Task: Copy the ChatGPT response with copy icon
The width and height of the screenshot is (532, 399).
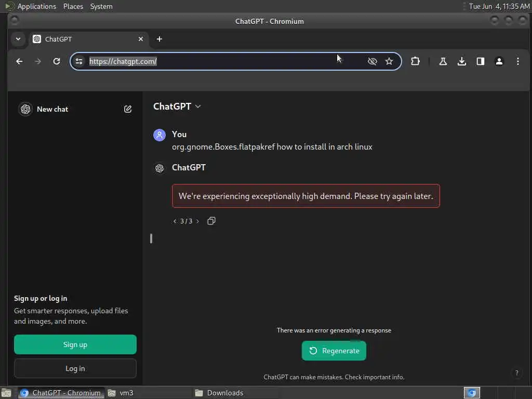Action: coord(211,221)
